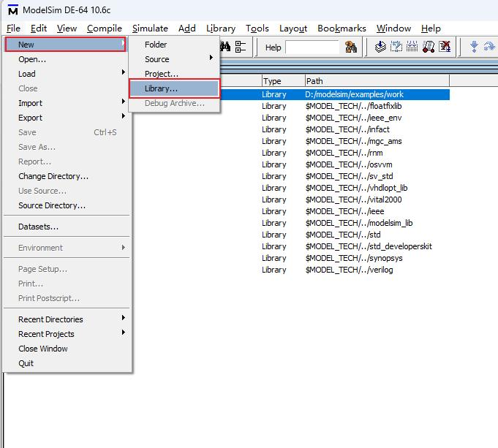Screen dimensions: 498x448
Task: Expand the Recent Directories submenu
Action: pos(65,319)
